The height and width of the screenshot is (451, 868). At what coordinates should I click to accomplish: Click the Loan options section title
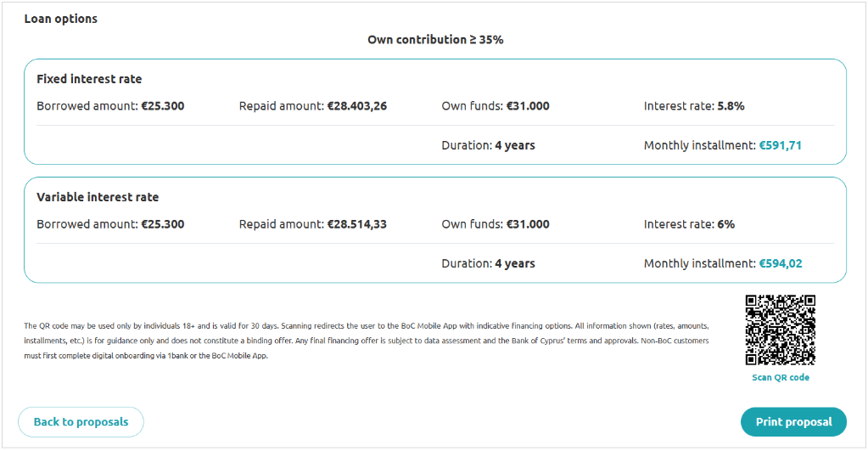61,19
